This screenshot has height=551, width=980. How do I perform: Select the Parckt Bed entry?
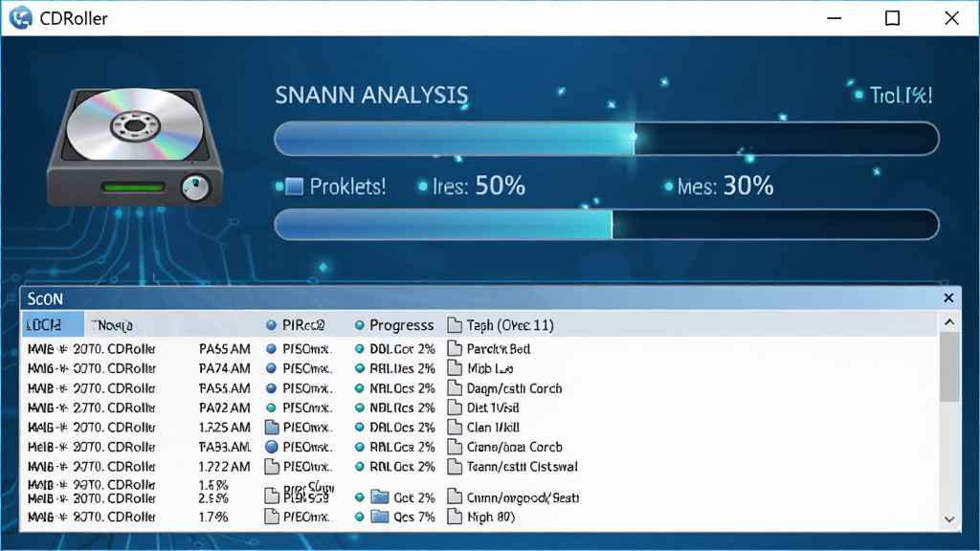499,348
